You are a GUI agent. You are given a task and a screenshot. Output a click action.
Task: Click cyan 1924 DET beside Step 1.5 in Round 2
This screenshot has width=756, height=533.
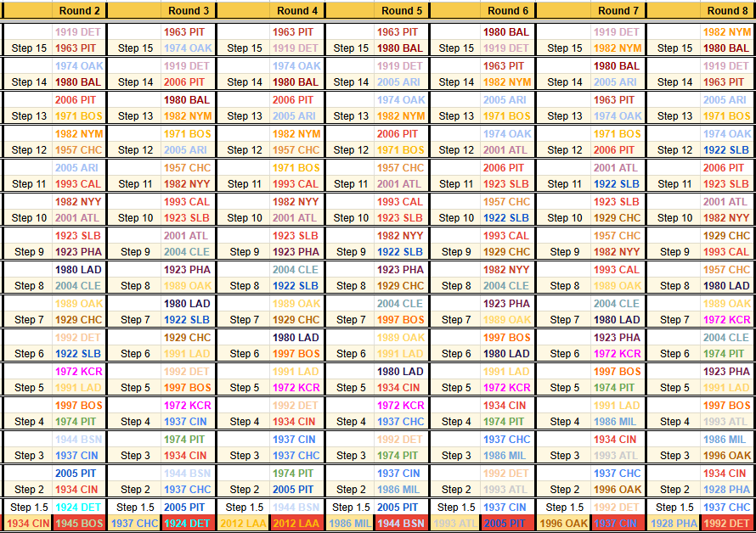[x=78, y=508]
